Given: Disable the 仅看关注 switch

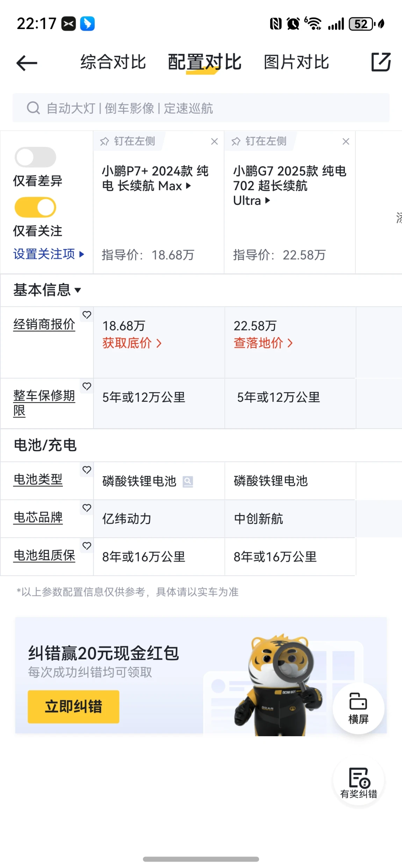Looking at the screenshot, I should [x=35, y=207].
